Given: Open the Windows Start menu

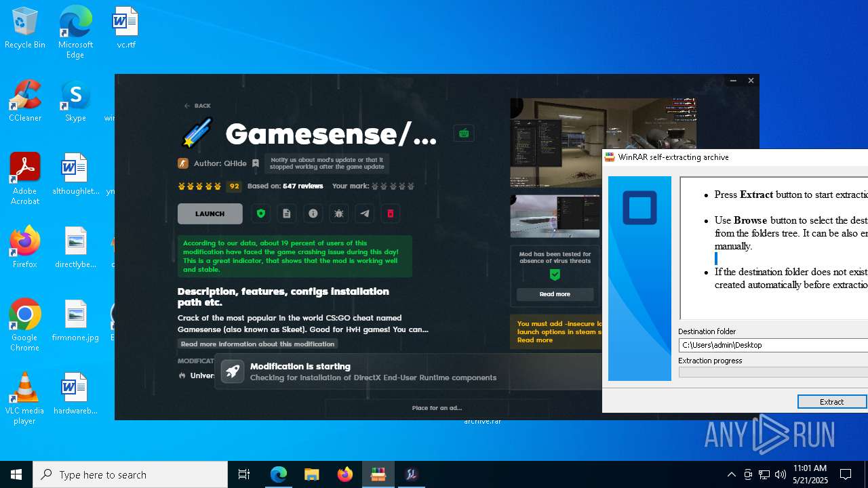Looking at the screenshot, I should [x=16, y=474].
